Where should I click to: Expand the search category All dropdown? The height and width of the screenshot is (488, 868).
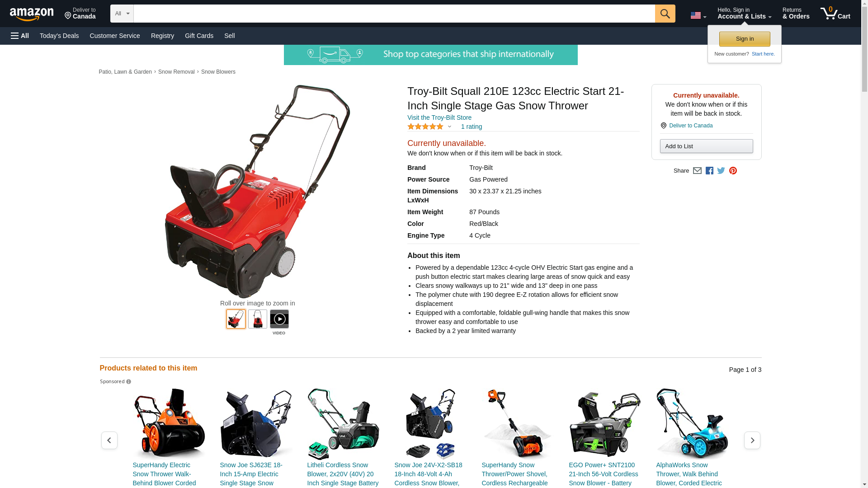(122, 14)
